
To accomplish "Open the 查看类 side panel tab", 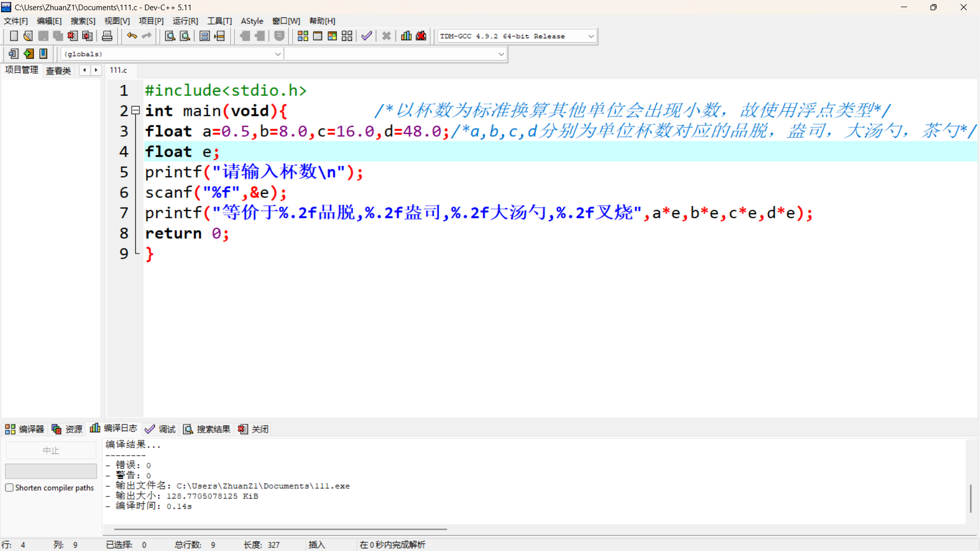I will pos(58,70).
